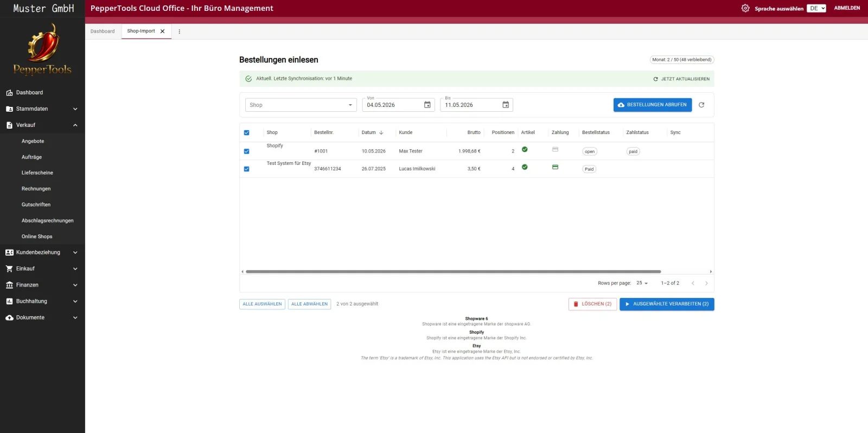
Task: Click the Monat 2 / 50 quota badge
Action: 682,60
